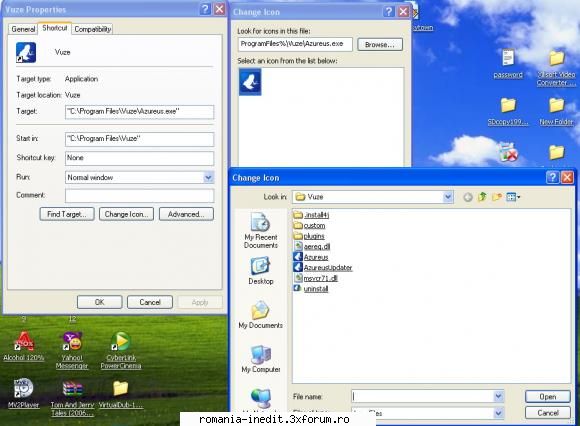The width and height of the screenshot is (580, 426).
Task: Expand the Look in dropdown showing Vuze
Action: 448,197
